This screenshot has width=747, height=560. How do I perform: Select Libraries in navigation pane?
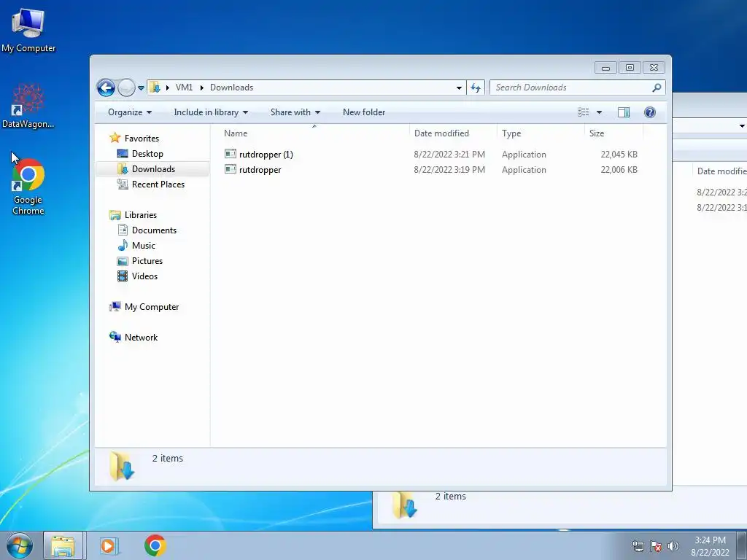click(141, 215)
